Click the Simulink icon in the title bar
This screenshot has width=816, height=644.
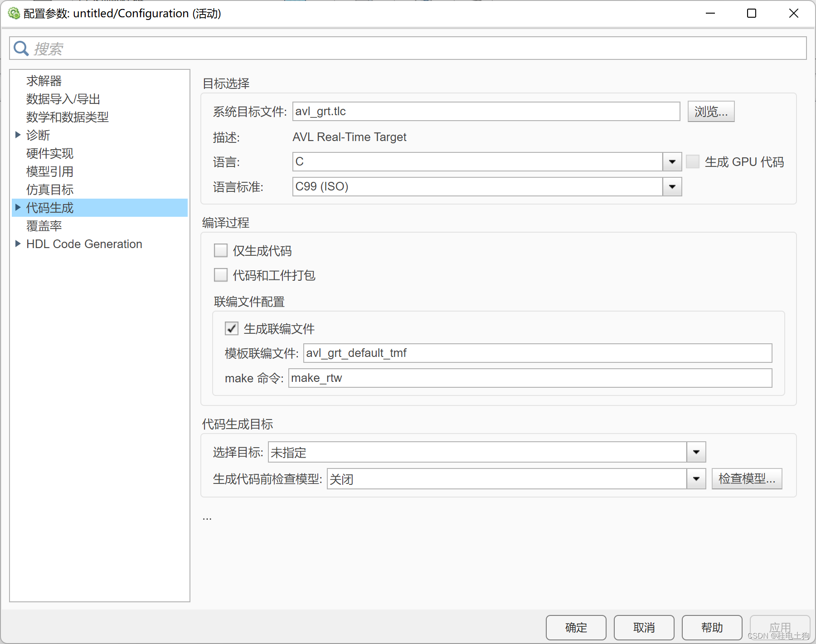tap(14, 13)
